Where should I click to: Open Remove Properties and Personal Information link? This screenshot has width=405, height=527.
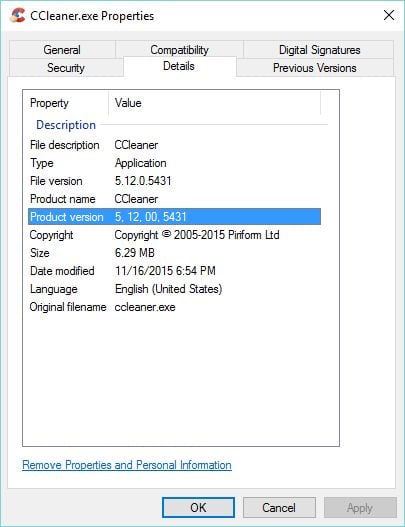[x=127, y=465]
